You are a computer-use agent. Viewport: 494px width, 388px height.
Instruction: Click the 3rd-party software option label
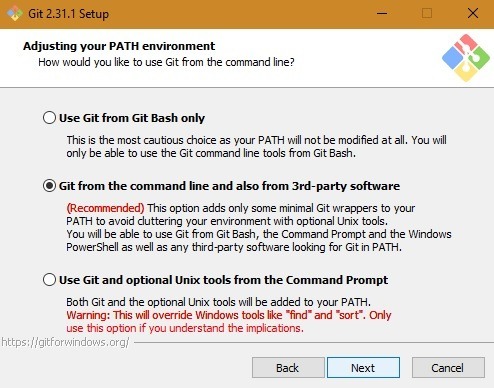[x=229, y=186]
